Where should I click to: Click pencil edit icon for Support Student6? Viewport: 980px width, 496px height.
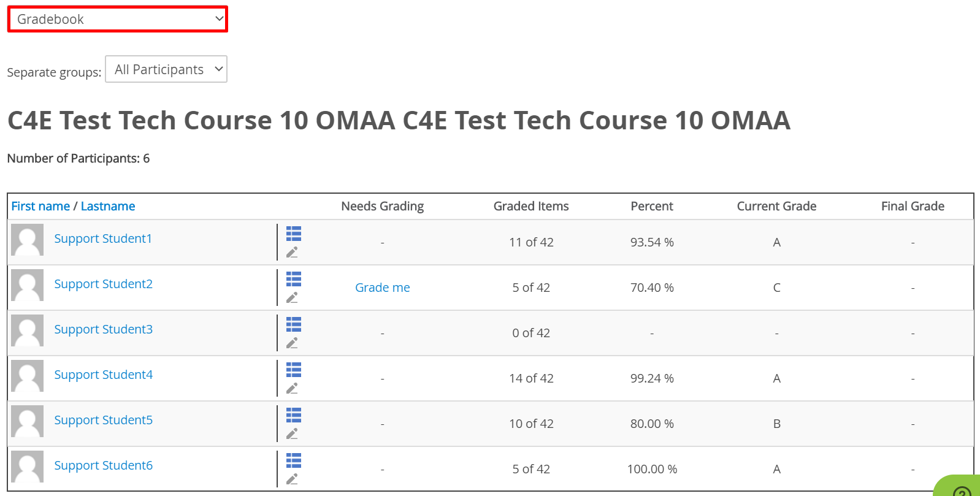pyautogui.click(x=292, y=479)
